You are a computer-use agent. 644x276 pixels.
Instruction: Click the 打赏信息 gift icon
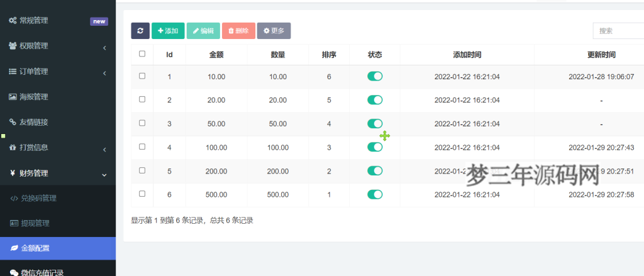point(13,148)
